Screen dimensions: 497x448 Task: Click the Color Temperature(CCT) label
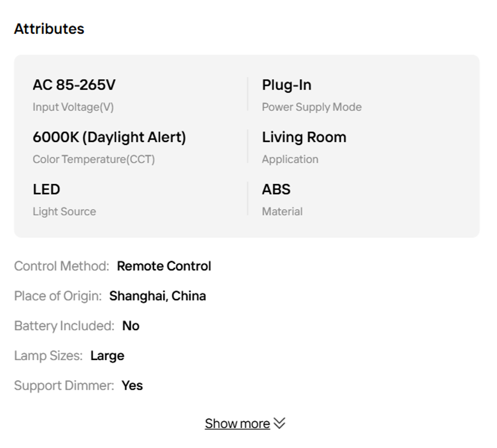94,159
